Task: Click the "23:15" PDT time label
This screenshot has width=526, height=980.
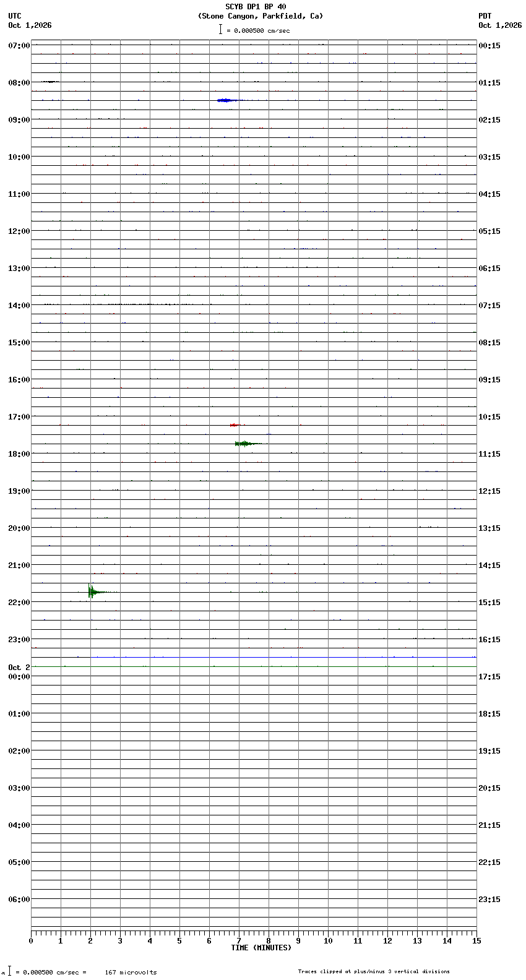Action: (x=489, y=900)
